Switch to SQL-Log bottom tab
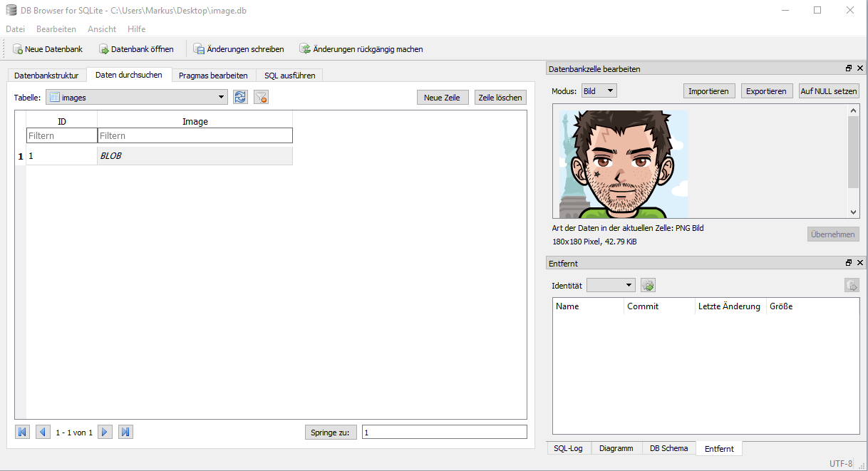This screenshot has height=471, width=868. [x=568, y=448]
